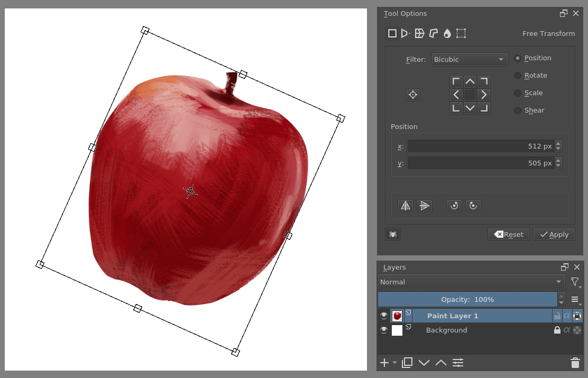Flip the layer horizontally
588x378 pixels.
[406, 206]
